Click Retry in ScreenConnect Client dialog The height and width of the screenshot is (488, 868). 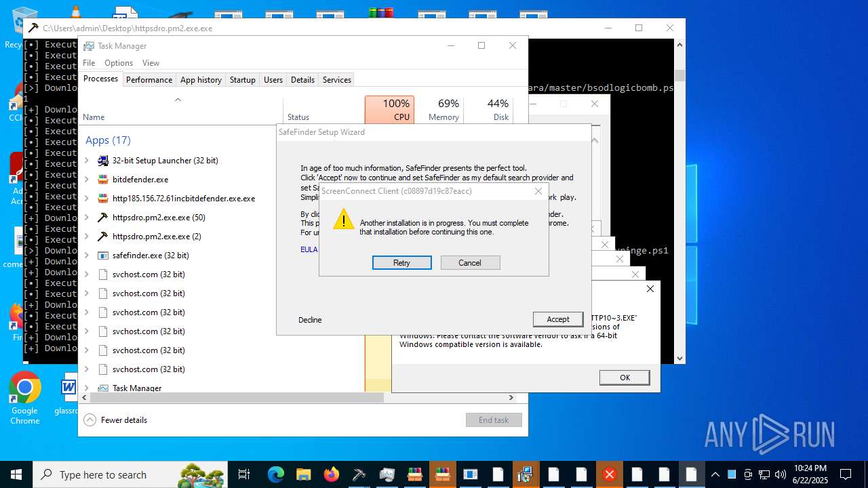pos(402,263)
